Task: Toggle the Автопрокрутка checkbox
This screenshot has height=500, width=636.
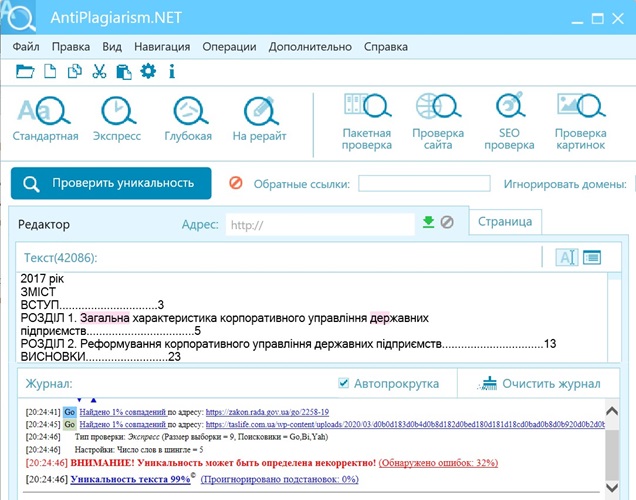Action: (343, 383)
